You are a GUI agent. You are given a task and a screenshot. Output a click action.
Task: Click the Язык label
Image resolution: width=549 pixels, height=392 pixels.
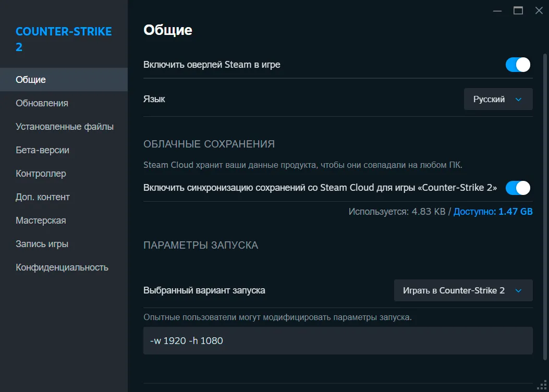[154, 99]
